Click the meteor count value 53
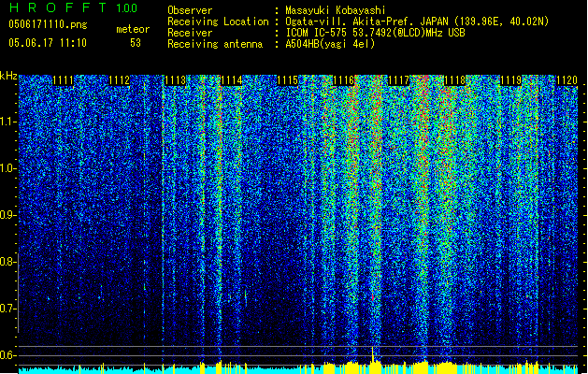588x374 pixels. (x=136, y=43)
